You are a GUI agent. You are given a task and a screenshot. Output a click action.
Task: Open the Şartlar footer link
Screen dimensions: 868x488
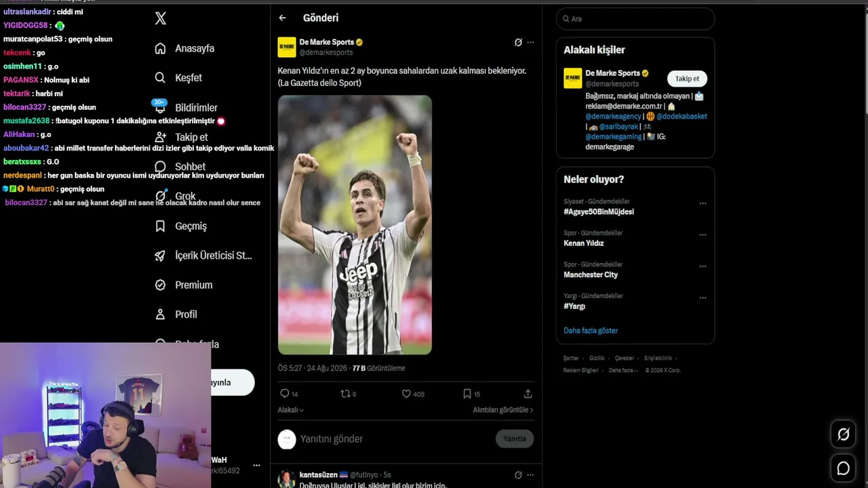tap(571, 359)
